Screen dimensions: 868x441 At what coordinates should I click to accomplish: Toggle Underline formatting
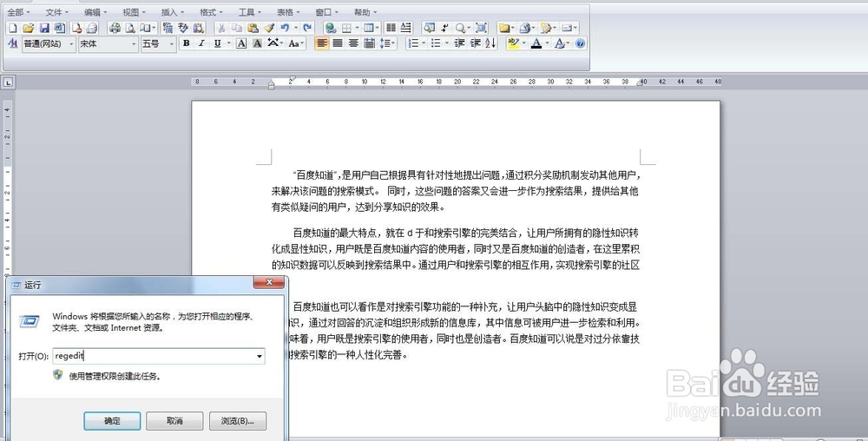pyautogui.click(x=218, y=43)
